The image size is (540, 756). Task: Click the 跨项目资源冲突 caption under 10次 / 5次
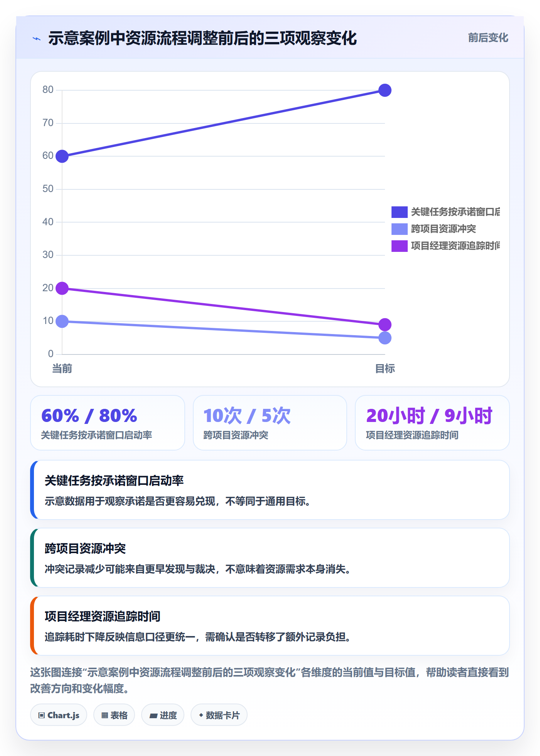(236, 435)
